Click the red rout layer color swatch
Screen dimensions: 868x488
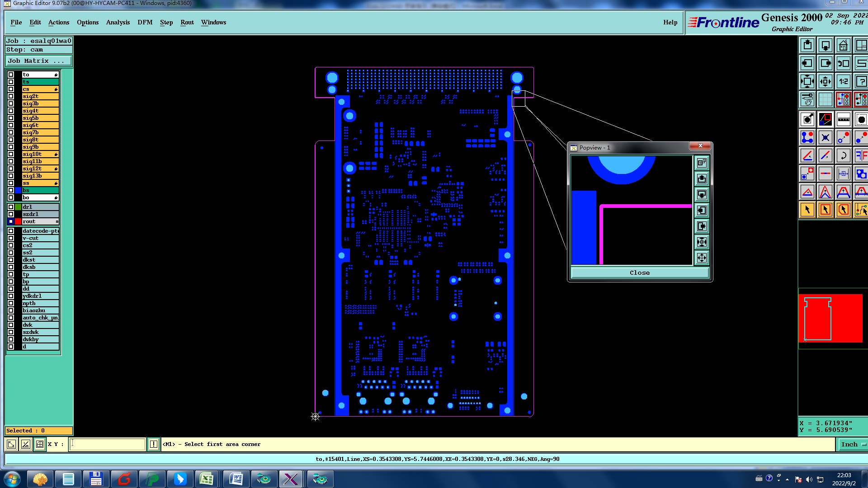[18, 221]
